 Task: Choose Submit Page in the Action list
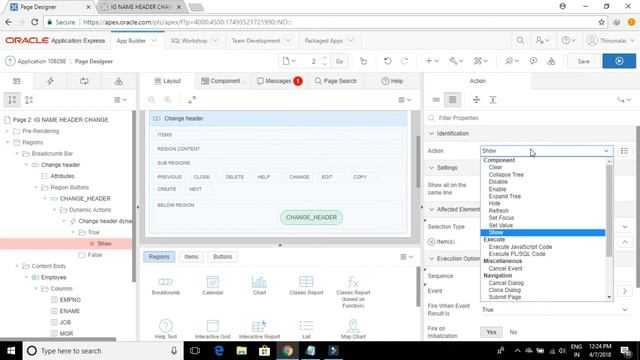pos(504,297)
